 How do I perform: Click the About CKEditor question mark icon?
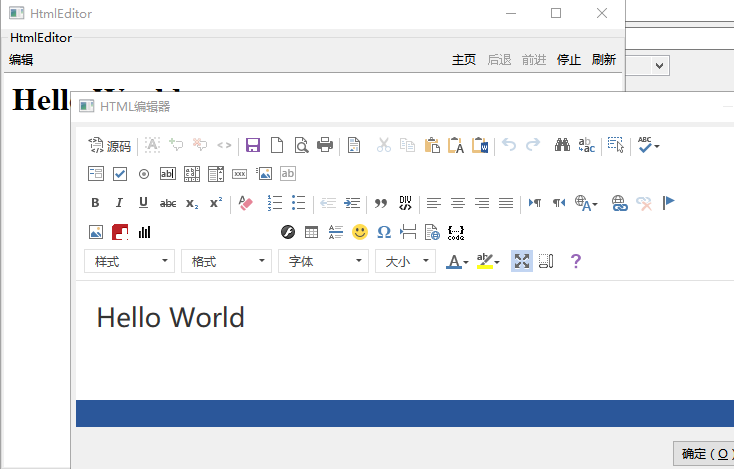click(575, 261)
